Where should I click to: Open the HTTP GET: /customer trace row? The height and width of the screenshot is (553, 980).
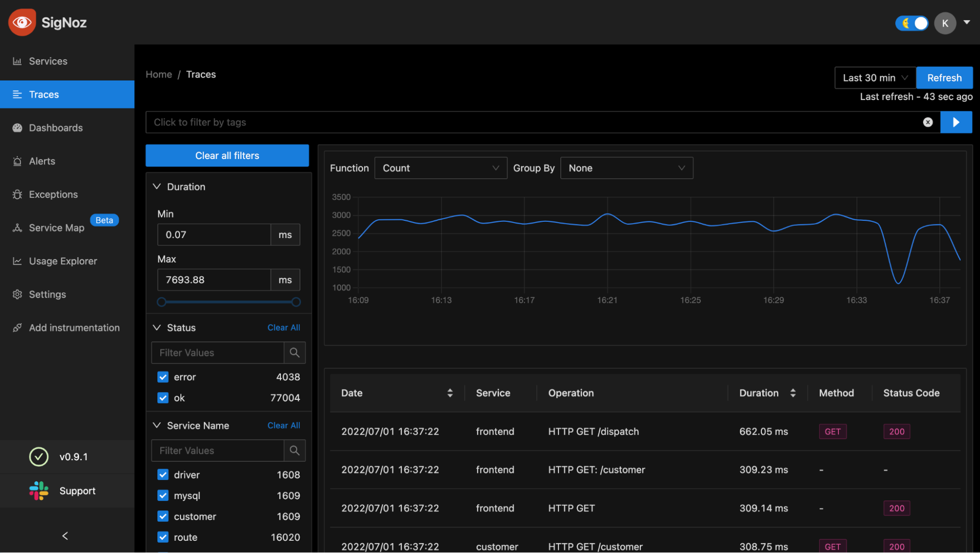click(x=645, y=470)
